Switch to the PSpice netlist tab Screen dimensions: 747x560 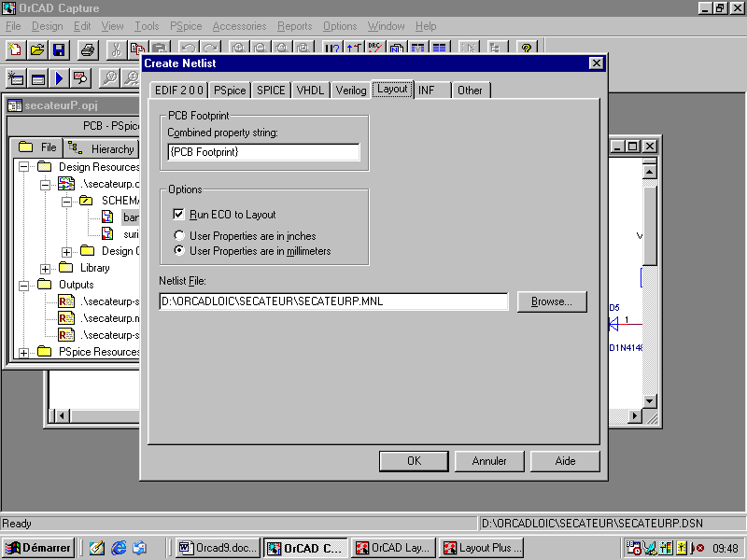pos(230,90)
